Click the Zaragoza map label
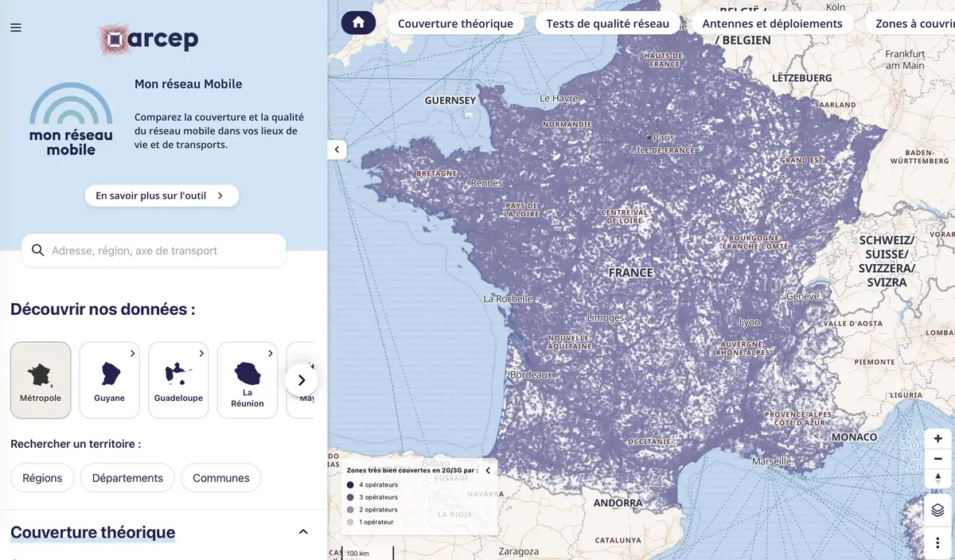Image resolution: width=955 pixels, height=560 pixels. pos(519,551)
